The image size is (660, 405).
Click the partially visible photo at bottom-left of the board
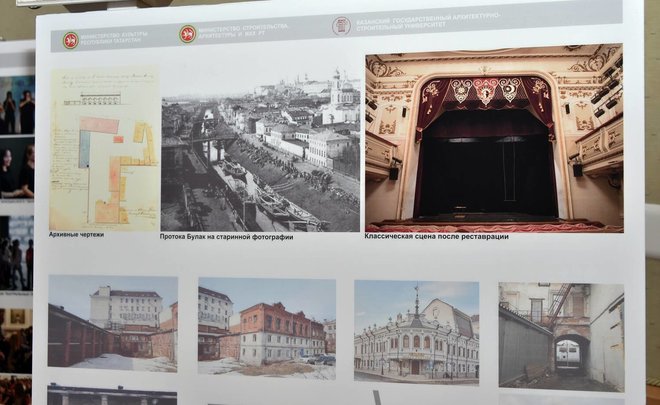(111, 395)
